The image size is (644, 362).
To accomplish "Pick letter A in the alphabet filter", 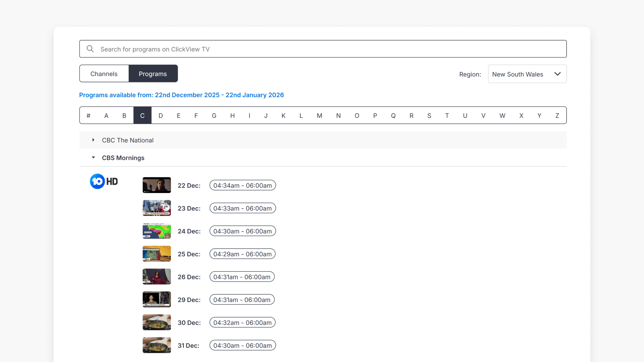I will pyautogui.click(x=106, y=115).
